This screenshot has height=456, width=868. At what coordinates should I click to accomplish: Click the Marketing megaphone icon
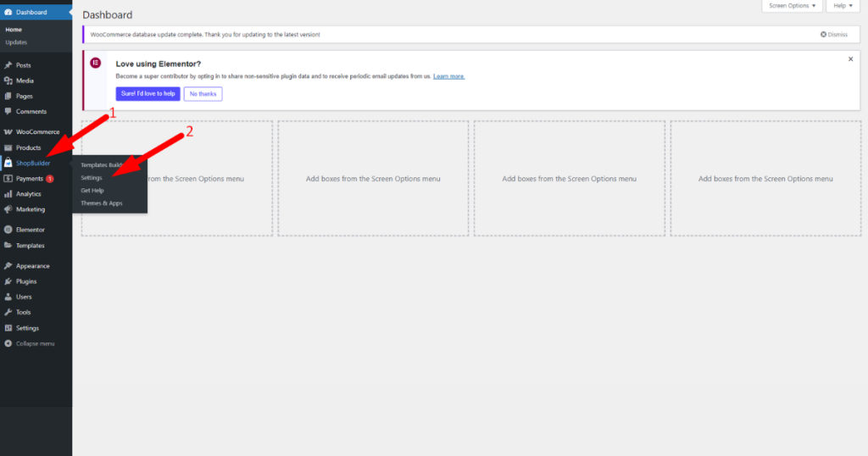(8, 209)
